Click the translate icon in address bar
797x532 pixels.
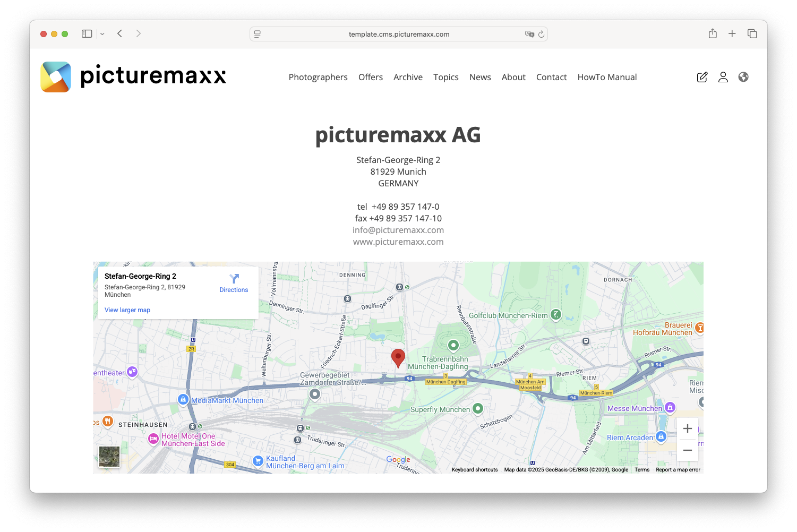click(529, 34)
